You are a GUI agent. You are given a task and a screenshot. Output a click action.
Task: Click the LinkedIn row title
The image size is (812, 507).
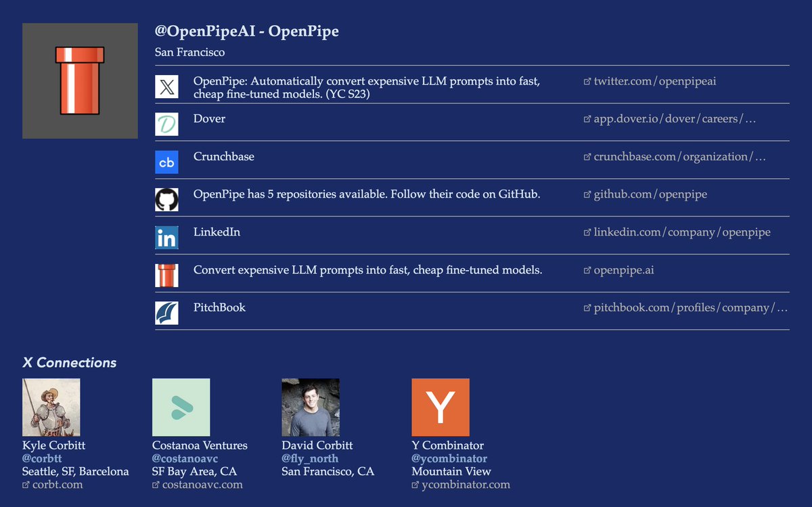(217, 232)
